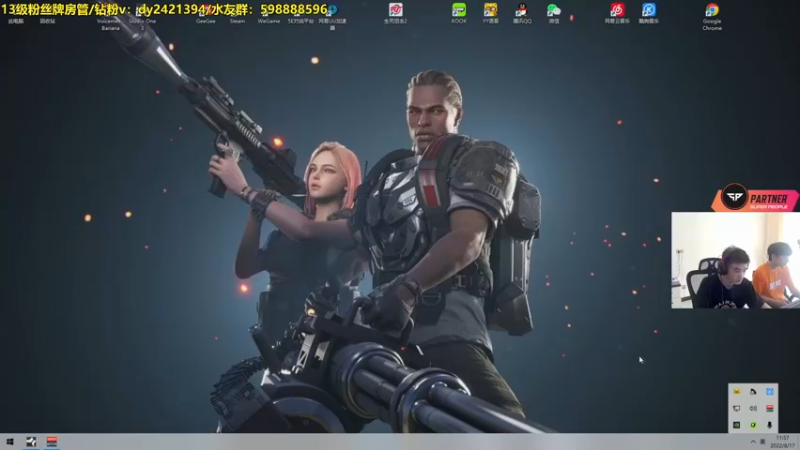Click the black mouse-shaped tray icon
800x450 pixels.
pyautogui.click(x=753, y=391)
